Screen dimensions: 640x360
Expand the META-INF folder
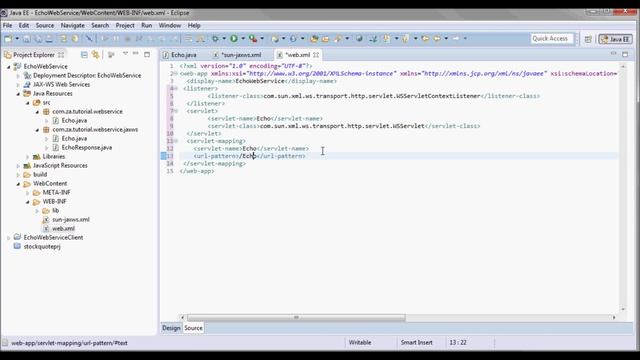pos(28,193)
